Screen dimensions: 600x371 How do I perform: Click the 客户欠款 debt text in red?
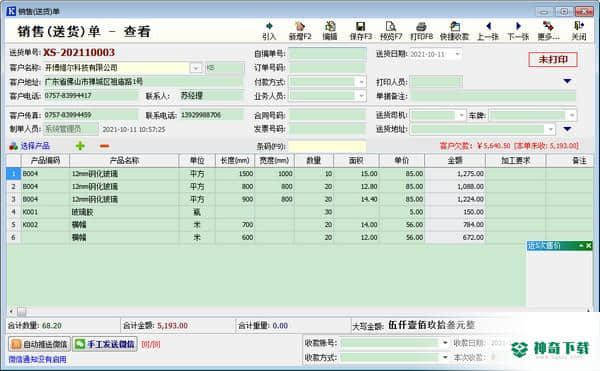509,146
